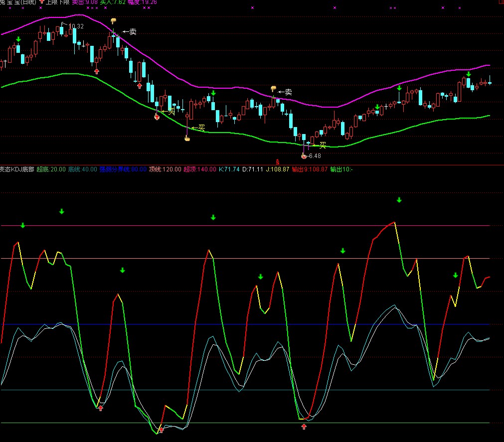The height and width of the screenshot is (442, 504).
Task: Click the rightmost red up arrow in KDJ panel
Action: 304,426
